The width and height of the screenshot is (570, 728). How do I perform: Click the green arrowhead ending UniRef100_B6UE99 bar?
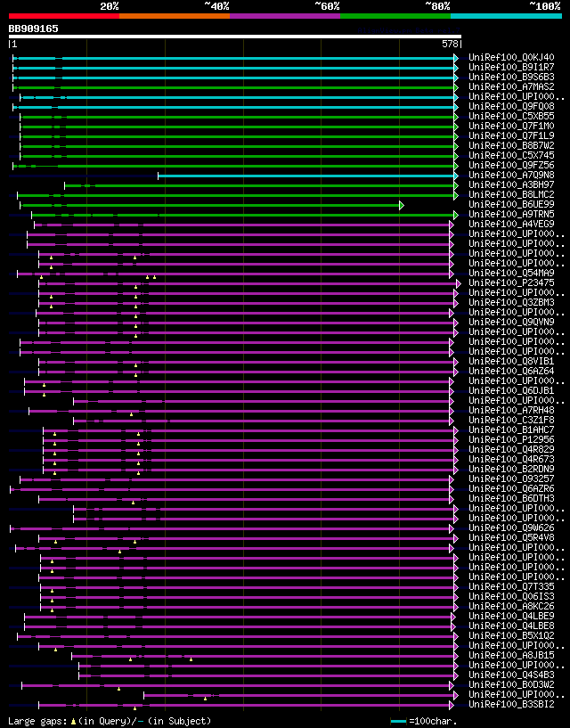tap(402, 205)
